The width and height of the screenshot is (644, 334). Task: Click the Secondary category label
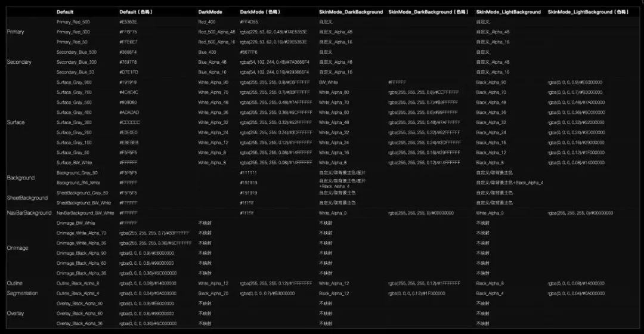coord(19,62)
